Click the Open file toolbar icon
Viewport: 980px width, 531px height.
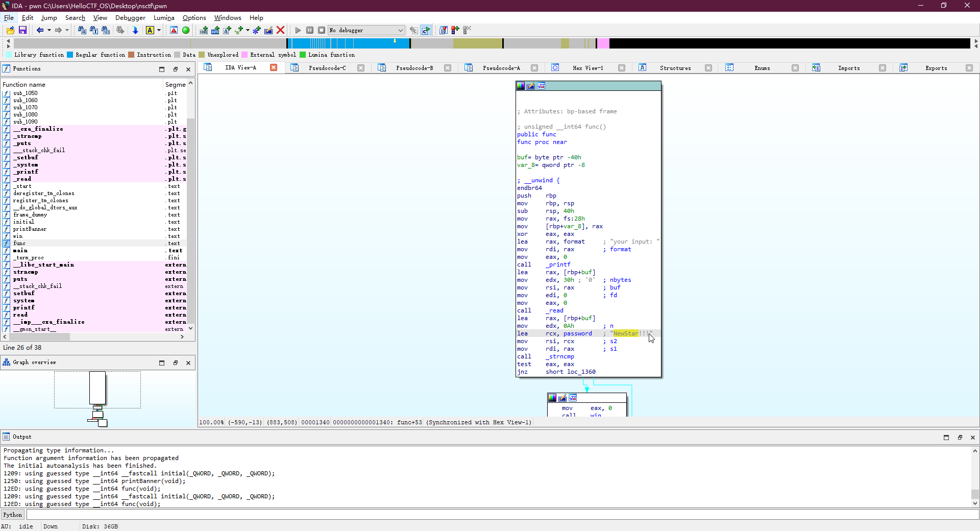(x=10, y=31)
